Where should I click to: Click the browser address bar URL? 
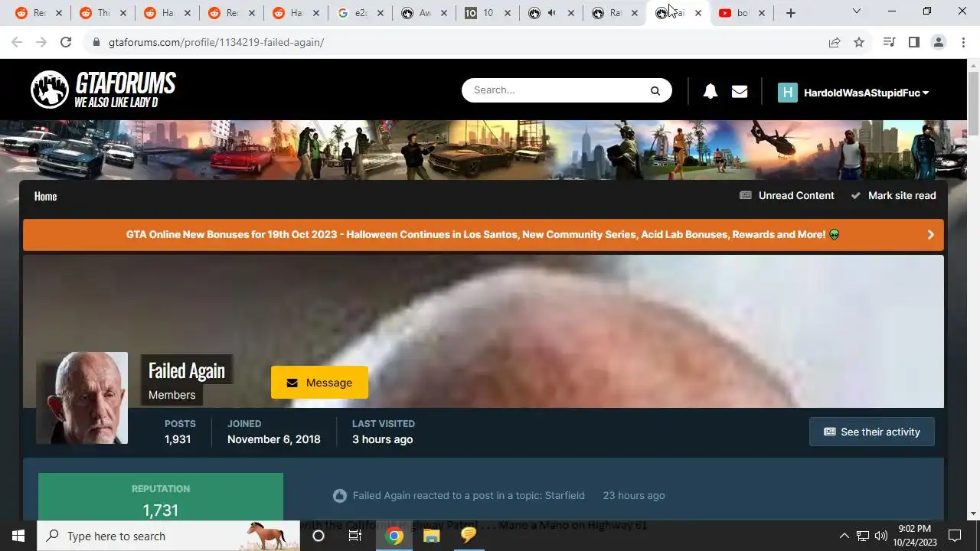tap(217, 42)
